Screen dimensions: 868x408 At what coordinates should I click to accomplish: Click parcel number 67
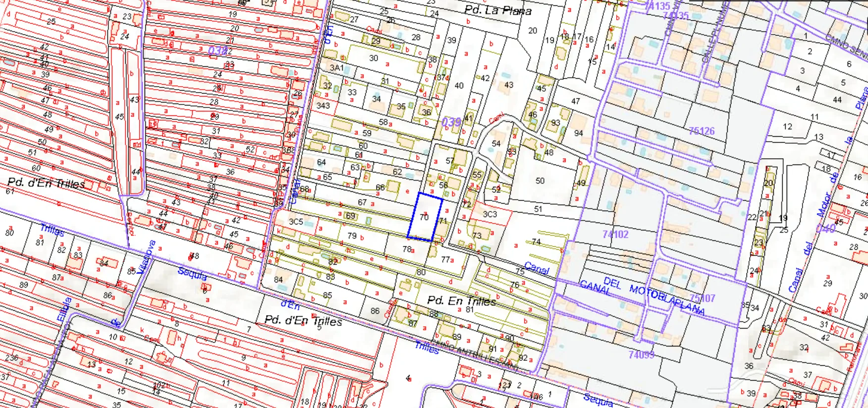point(362,202)
